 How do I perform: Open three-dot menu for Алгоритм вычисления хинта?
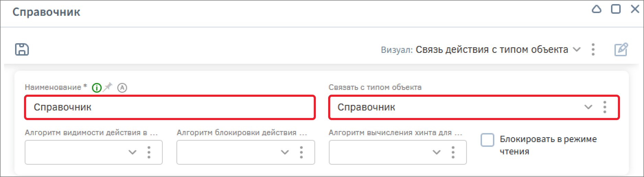[453, 152]
